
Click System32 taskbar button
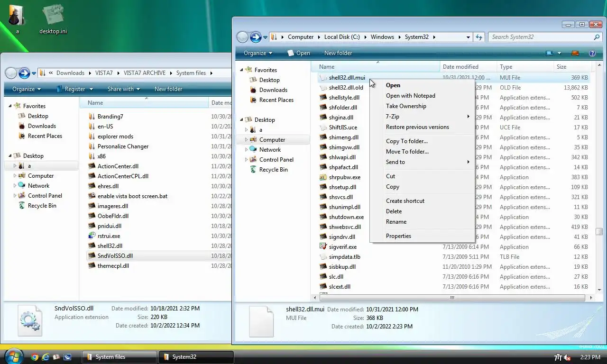[x=196, y=357]
